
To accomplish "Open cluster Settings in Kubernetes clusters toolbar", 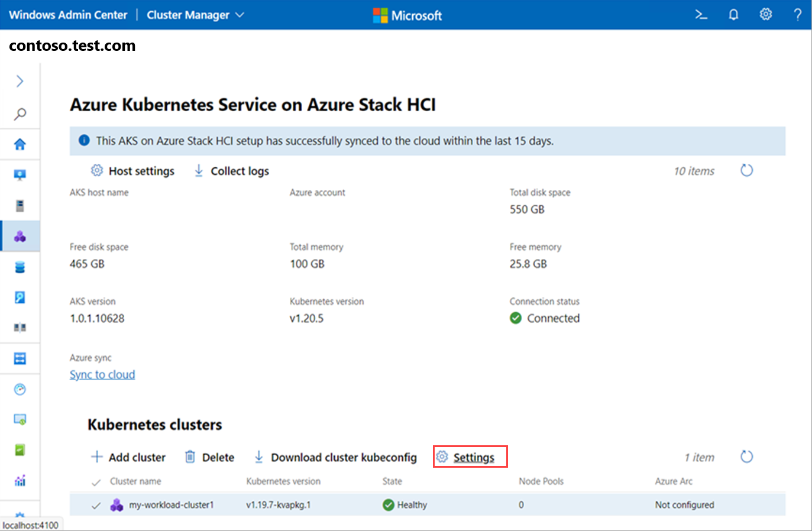I will (x=470, y=457).
